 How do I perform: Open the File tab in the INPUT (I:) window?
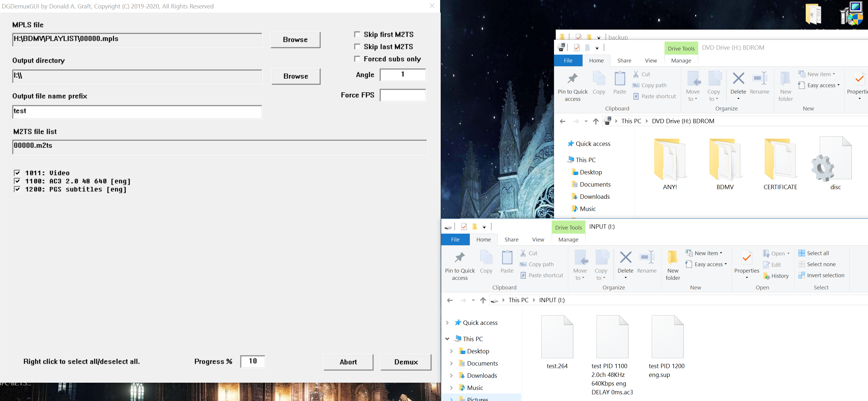coord(455,239)
